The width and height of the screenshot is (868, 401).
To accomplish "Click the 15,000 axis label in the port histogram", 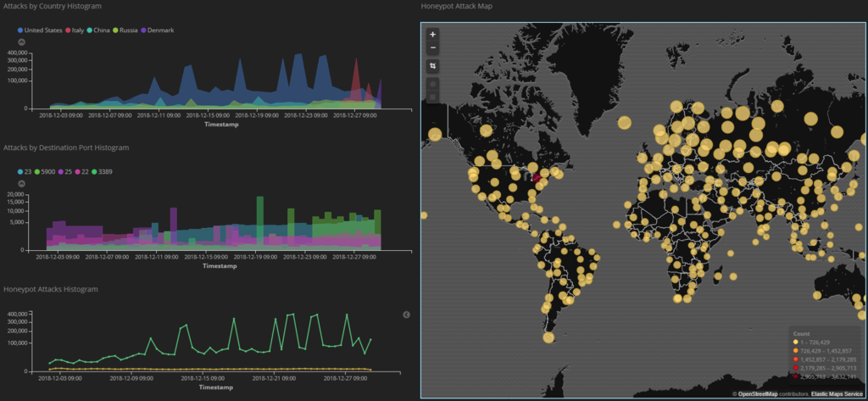I will coord(15,203).
